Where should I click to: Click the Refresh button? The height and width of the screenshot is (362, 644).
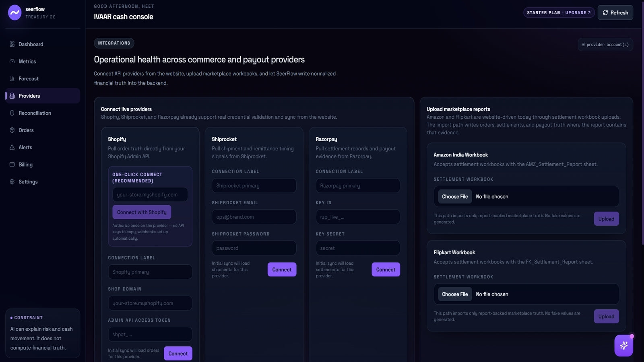[615, 12]
